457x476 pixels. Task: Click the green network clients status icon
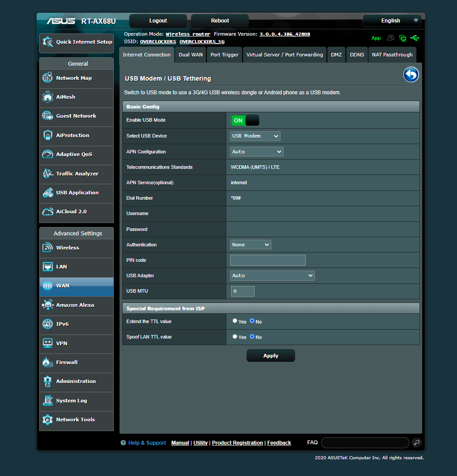[x=402, y=38]
